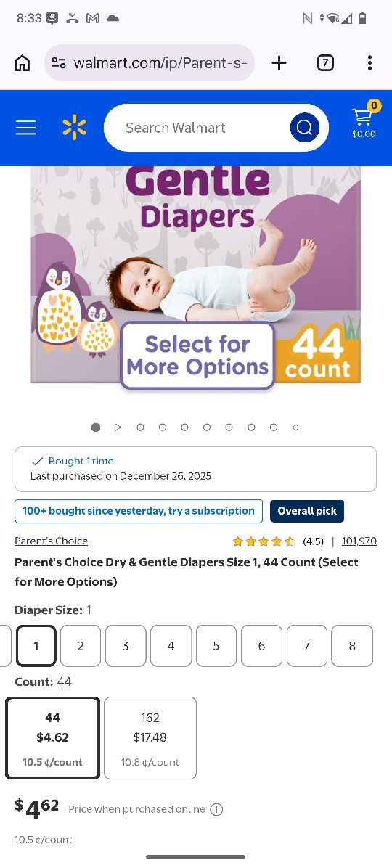The image size is (392, 868).
Task: Tap the blue search magnifier button
Action: click(304, 128)
